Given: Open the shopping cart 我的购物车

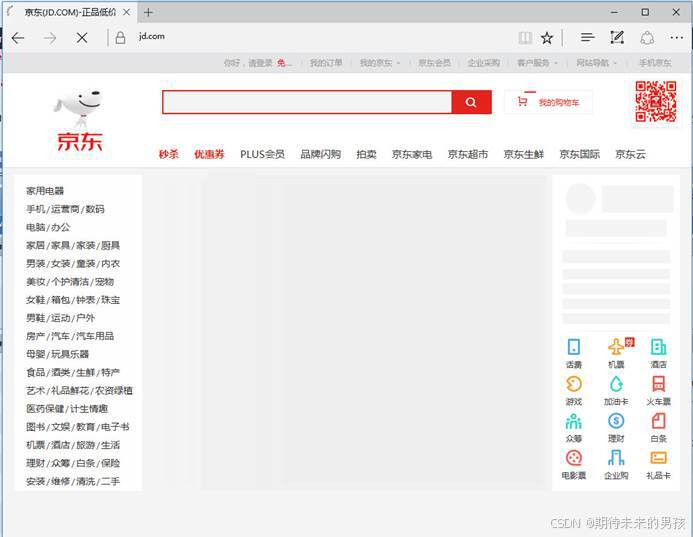Looking at the screenshot, I should pos(548,102).
